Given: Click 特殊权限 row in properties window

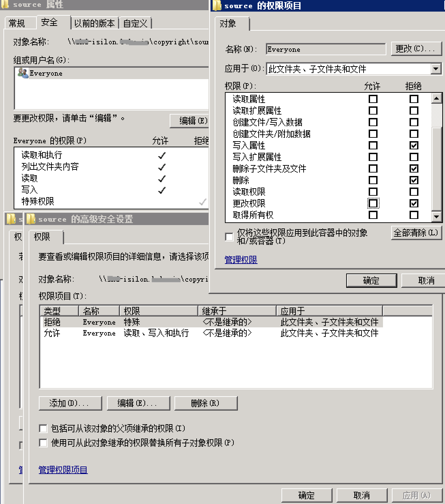Looking at the screenshot, I should point(112,201).
